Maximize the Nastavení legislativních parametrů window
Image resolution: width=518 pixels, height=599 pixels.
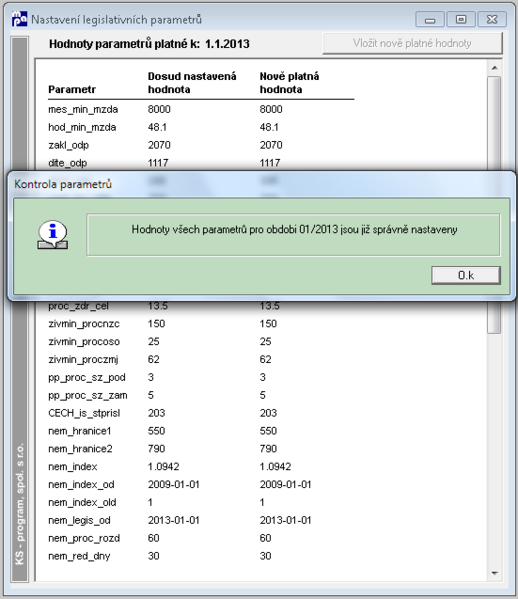[461, 19]
